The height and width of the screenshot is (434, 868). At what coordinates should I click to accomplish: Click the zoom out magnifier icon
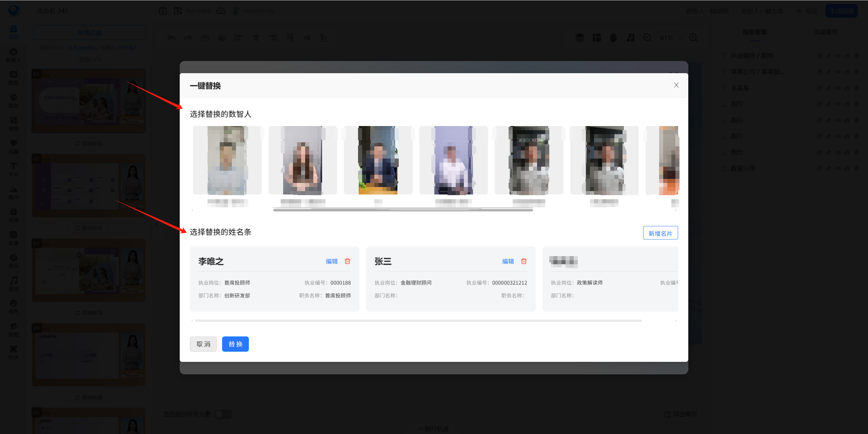pyautogui.click(x=647, y=38)
